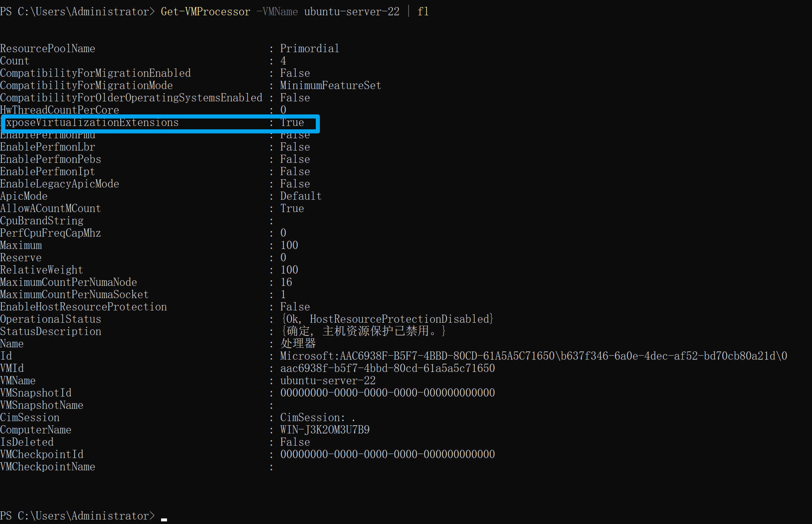This screenshot has width=812, height=524.
Task: Select the VMSnapshotId zero GUID
Action: 387,393
